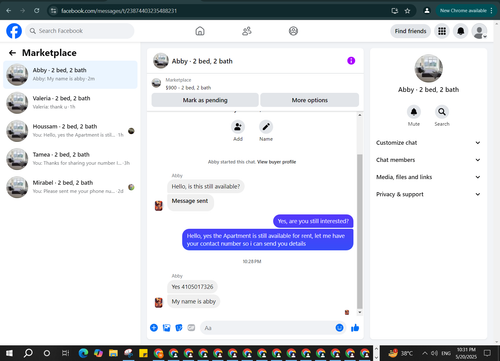Expand Chat members section

[428, 160]
